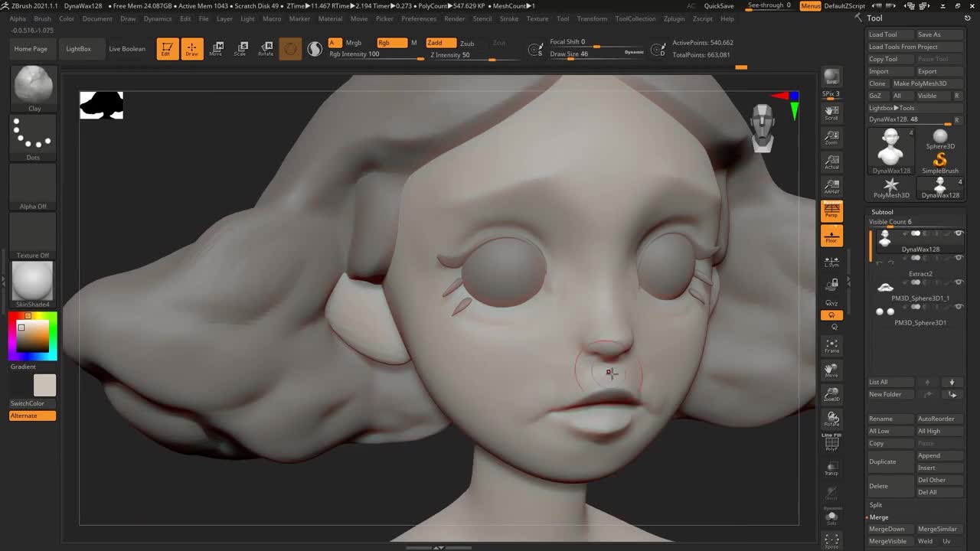Viewport: 980px width, 551px height.
Task: Collapse the Merge section
Action: tap(878, 517)
